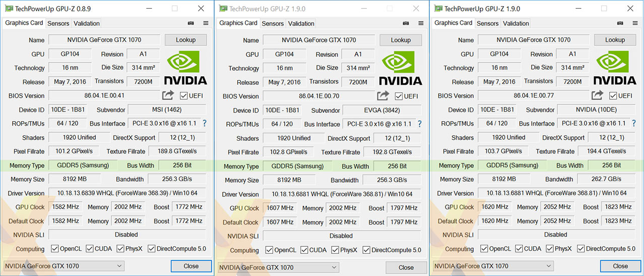The width and height of the screenshot is (644, 276).
Task: Click BIOS share icon next to 86.04.1E.00.41
Action: [168, 95]
